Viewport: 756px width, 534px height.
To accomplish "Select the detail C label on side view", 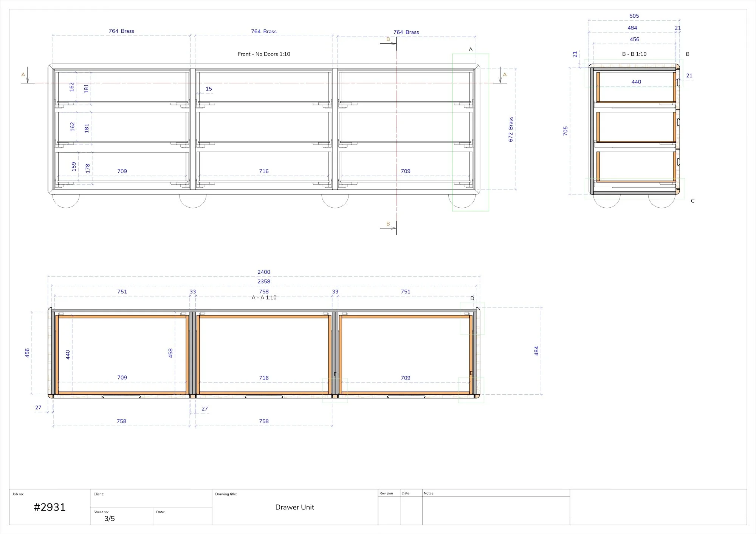I will click(692, 201).
